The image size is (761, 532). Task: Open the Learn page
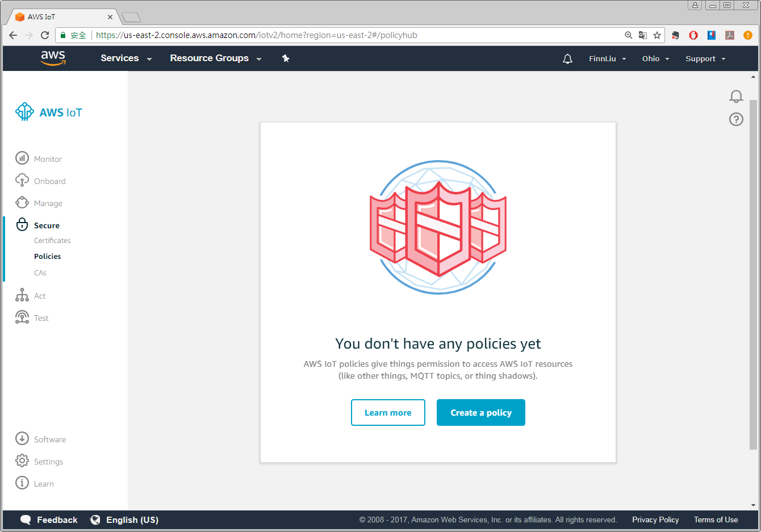(x=44, y=484)
